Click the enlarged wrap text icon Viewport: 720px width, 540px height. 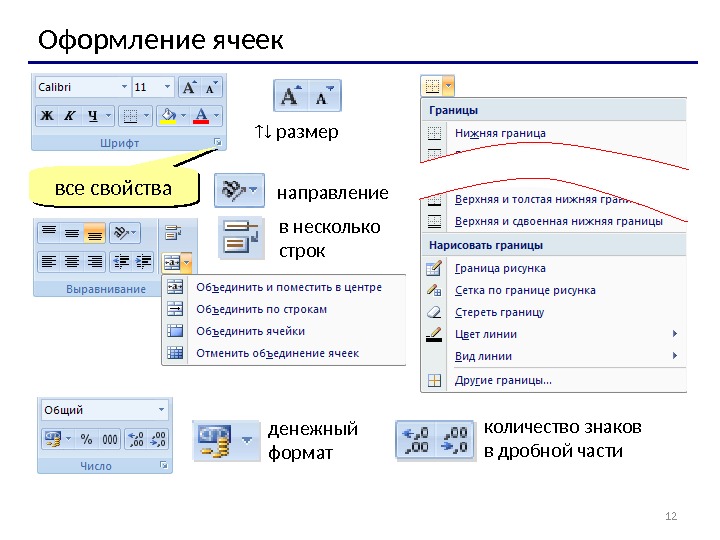[x=241, y=238]
